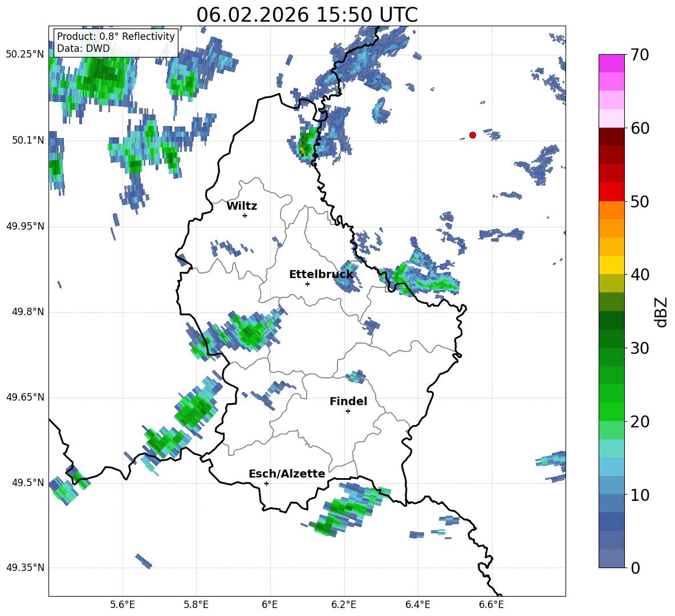Screen dimensions: 675x616
Task: Click the dark red colorbar segment below 60
Action: 611,137
